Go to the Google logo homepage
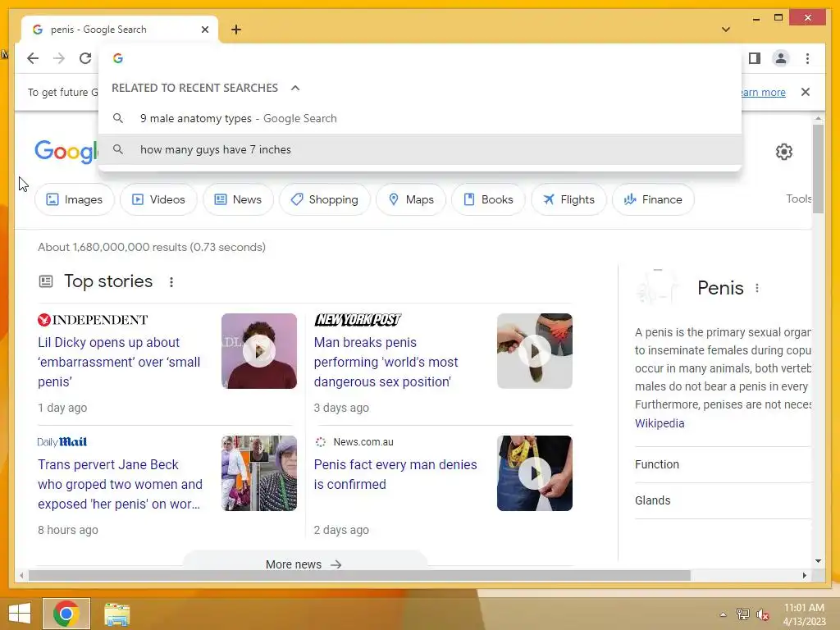This screenshot has width=840, height=630. 66,152
